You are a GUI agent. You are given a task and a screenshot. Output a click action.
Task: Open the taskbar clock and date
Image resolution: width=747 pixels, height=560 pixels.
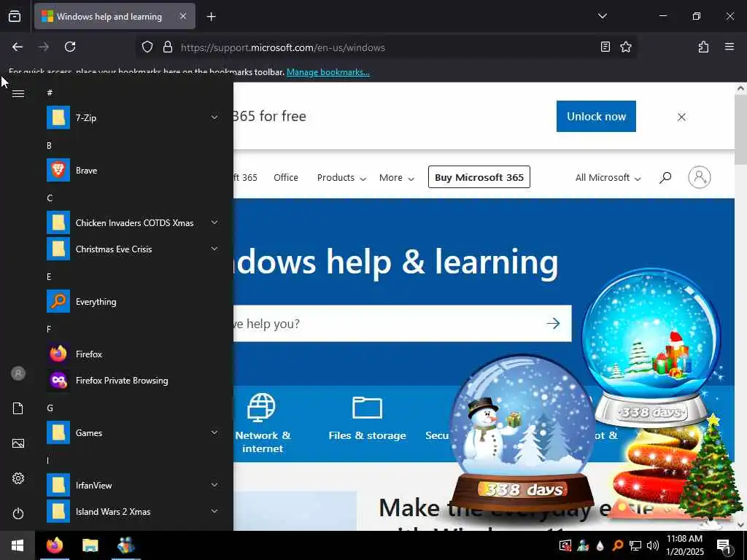coord(684,545)
